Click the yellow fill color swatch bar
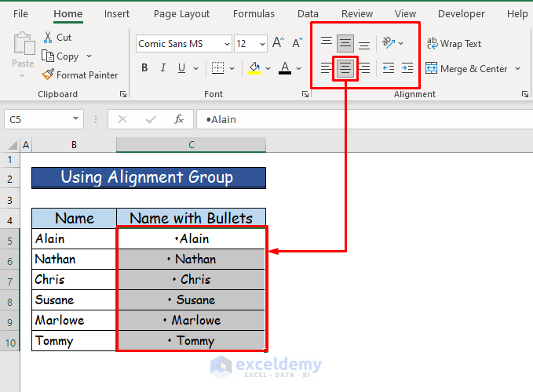 pyautogui.click(x=254, y=73)
